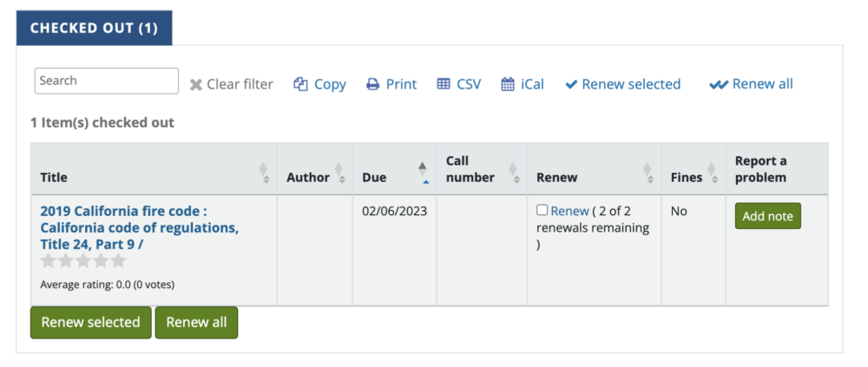Click the Copy icon in the toolbar
868x367 pixels.
pyautogui.click(x=300, y=84)
